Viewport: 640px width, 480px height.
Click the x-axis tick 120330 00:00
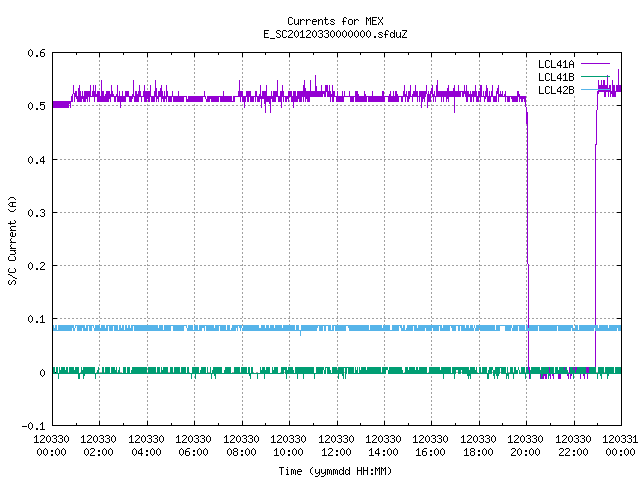coord(51,446)
